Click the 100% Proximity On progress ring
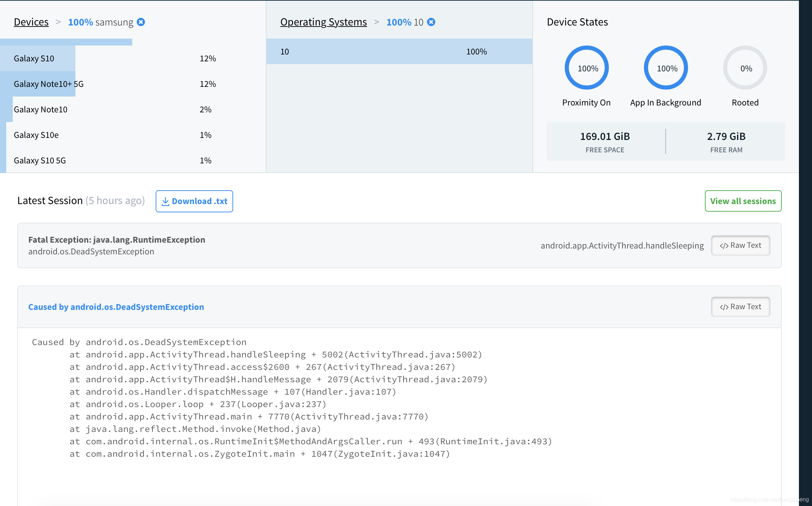This screenshot has height=506, width=812. [x=586, y=68]
